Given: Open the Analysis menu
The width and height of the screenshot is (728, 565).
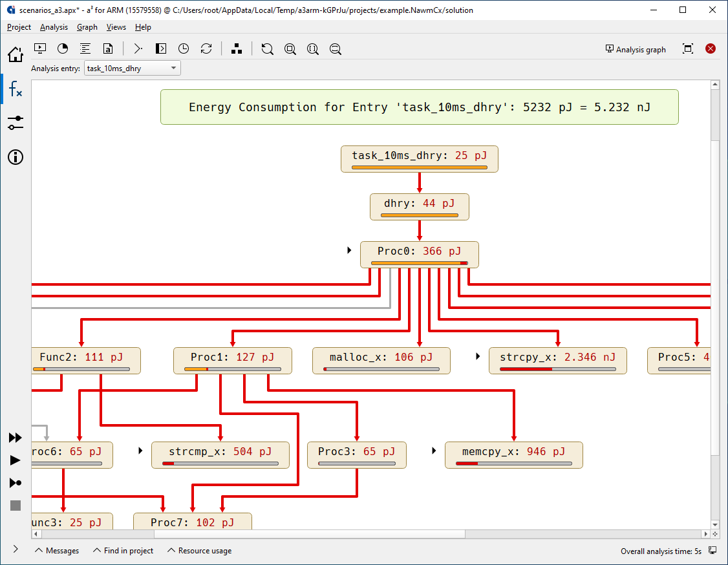Looking at the screenshot, I should click(54, 27).
